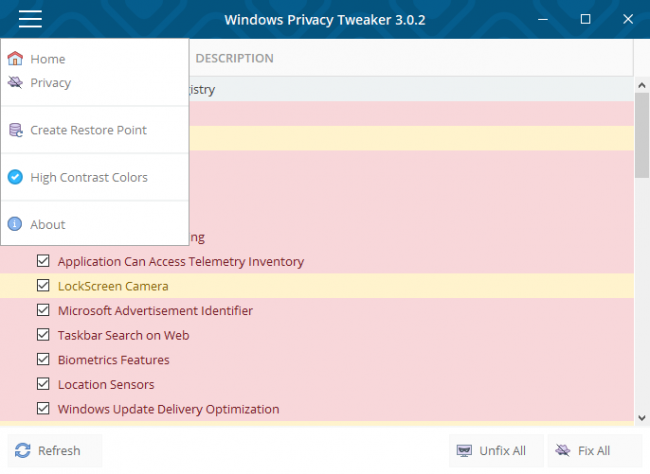Open the hamburger menu icon

(30, 19)
